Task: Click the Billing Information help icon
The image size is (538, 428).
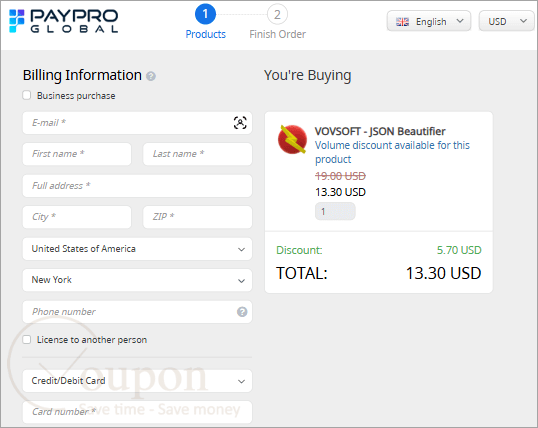Action: point(151,76)
